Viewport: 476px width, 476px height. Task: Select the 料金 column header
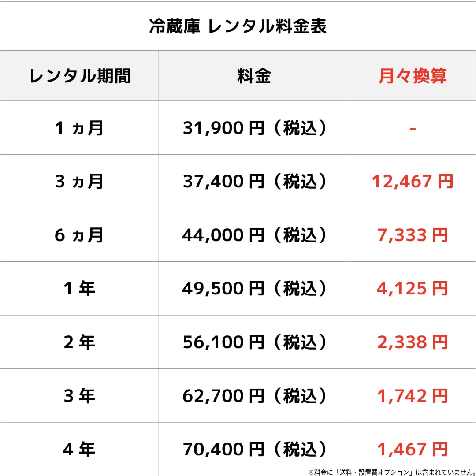(x=254, y=76)
